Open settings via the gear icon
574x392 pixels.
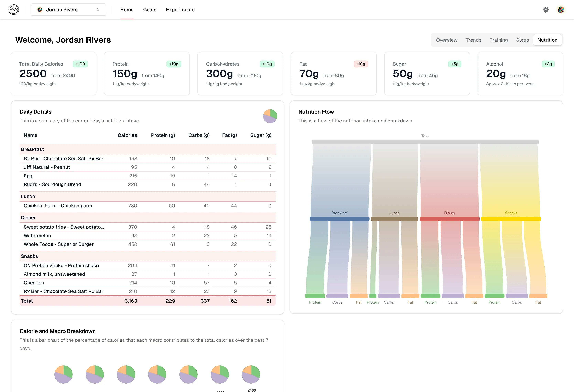pos(546,10)
